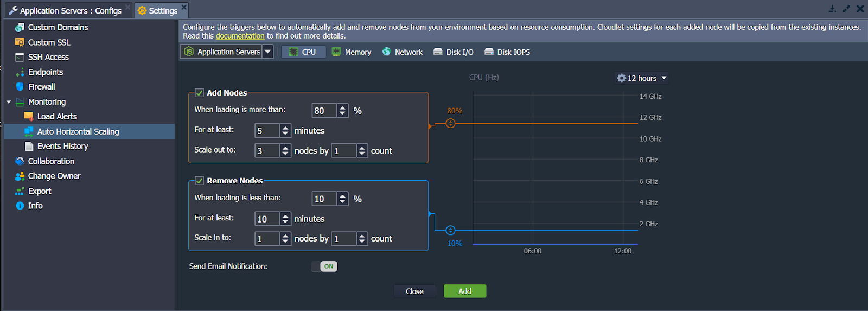
Task: Close the Settings tab
Action: click(184, 7)
